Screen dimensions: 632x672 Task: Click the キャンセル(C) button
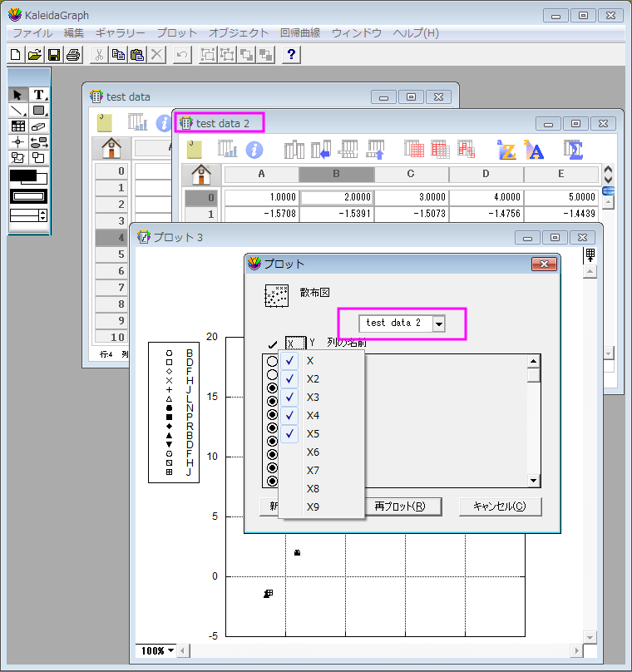click(x=500, y=506)
